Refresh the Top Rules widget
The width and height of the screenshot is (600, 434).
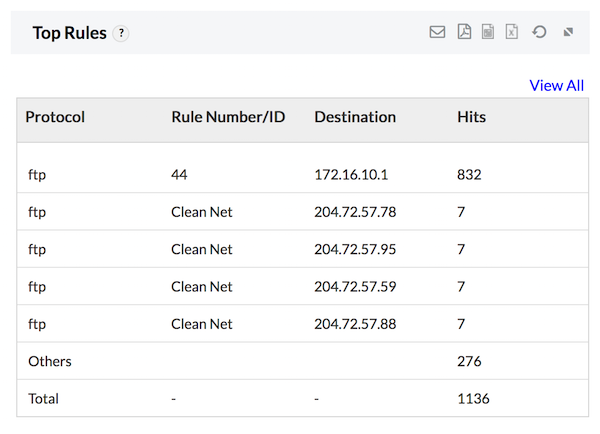539,32
